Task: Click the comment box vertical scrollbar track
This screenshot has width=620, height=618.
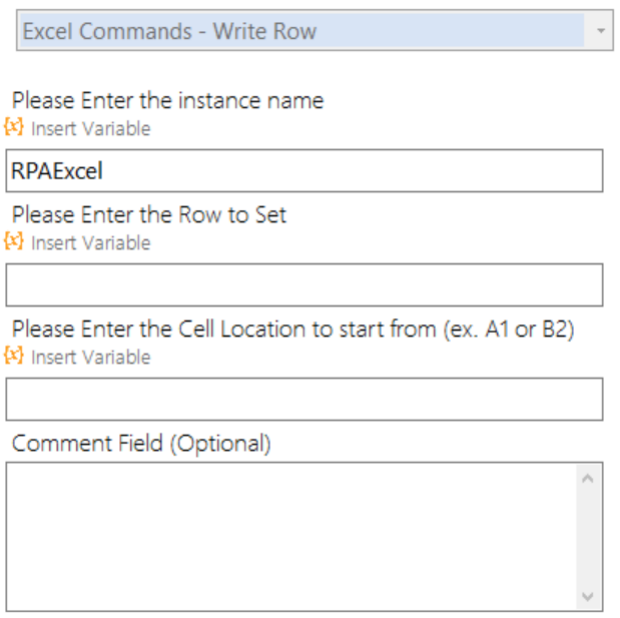Action: point(588,538)
